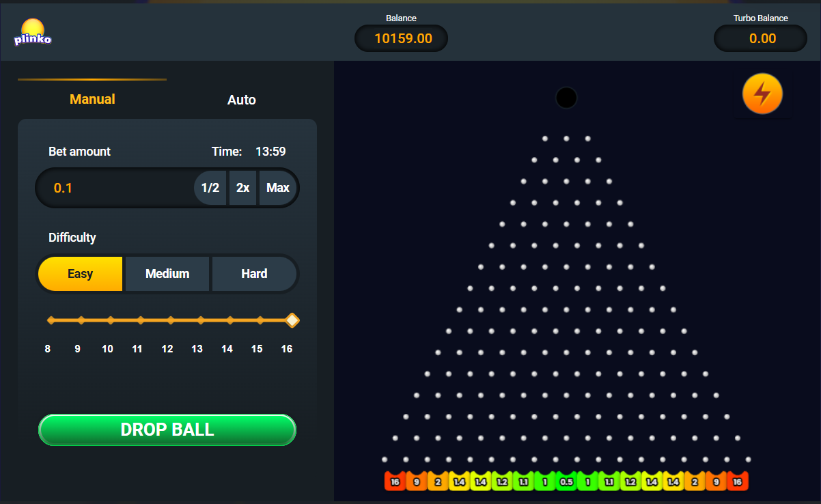Set the bet to Max
Viewport: 821px width, 504px height.
click(278, 188)
